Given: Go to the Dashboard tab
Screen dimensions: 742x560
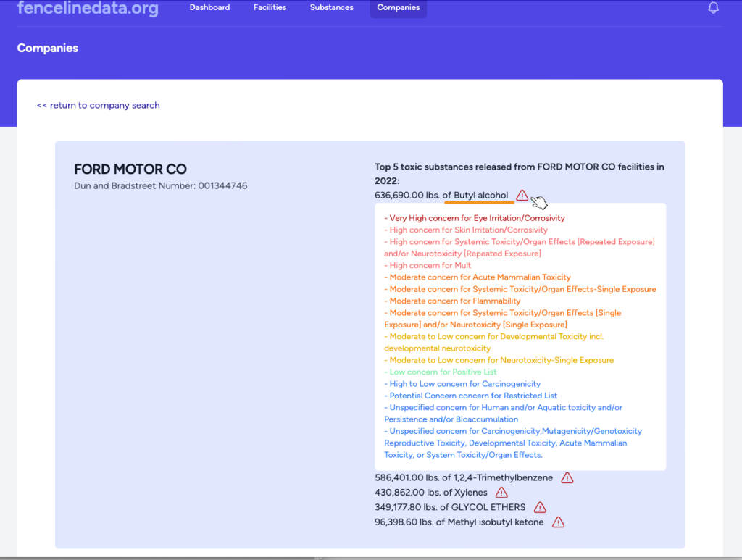Looking at the screenshot, I should point(209,8).
